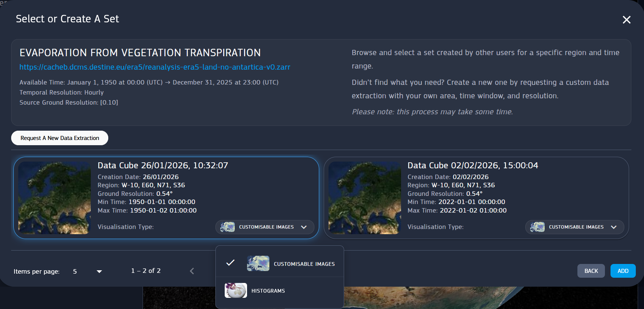The width and height of the screenshot is (644, 309).
Task: Collapse the first cube's visualisation dropdown chevron
Action: pyautogui.click(x=304, y=227)
